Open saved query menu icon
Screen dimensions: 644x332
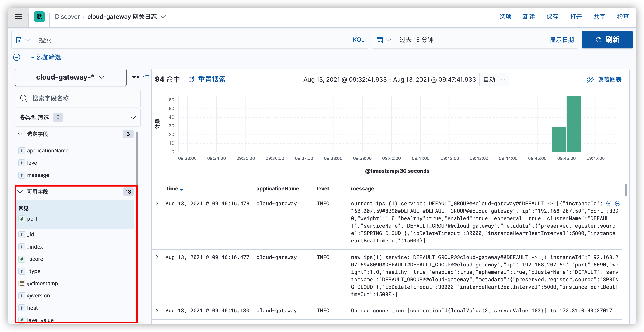pyautogui.click(x=23, y=40)
